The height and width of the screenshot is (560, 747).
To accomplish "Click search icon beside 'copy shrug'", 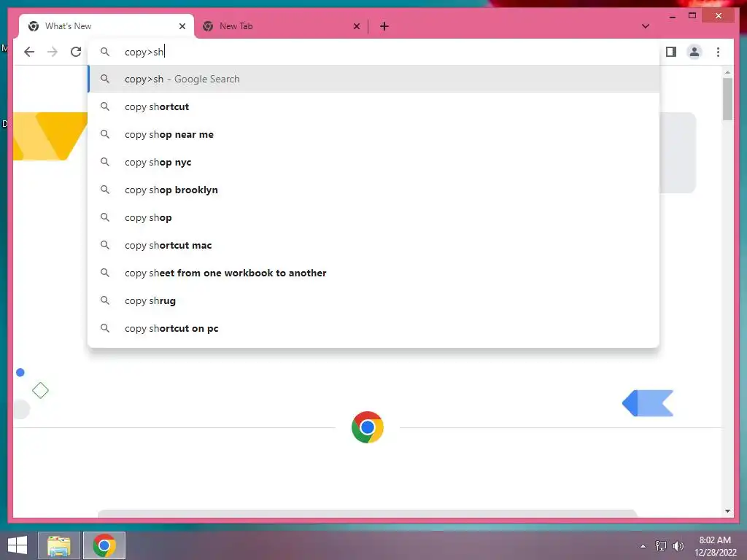I will click(x=105, y=300).
